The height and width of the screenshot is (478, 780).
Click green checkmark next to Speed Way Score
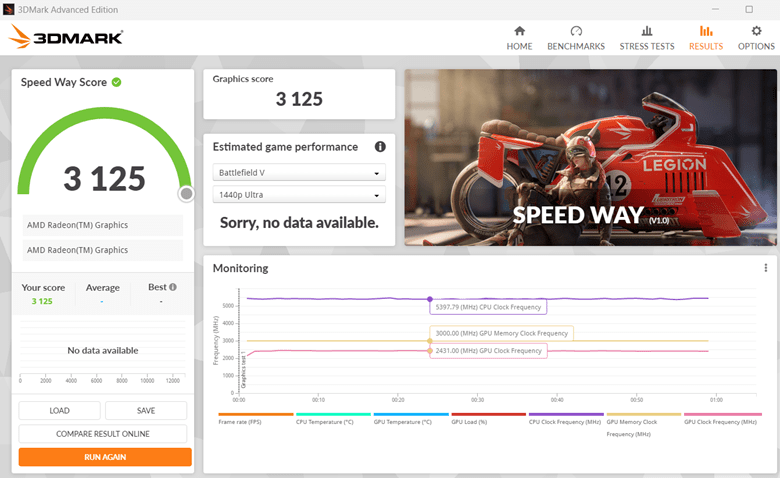click(117, 82)
